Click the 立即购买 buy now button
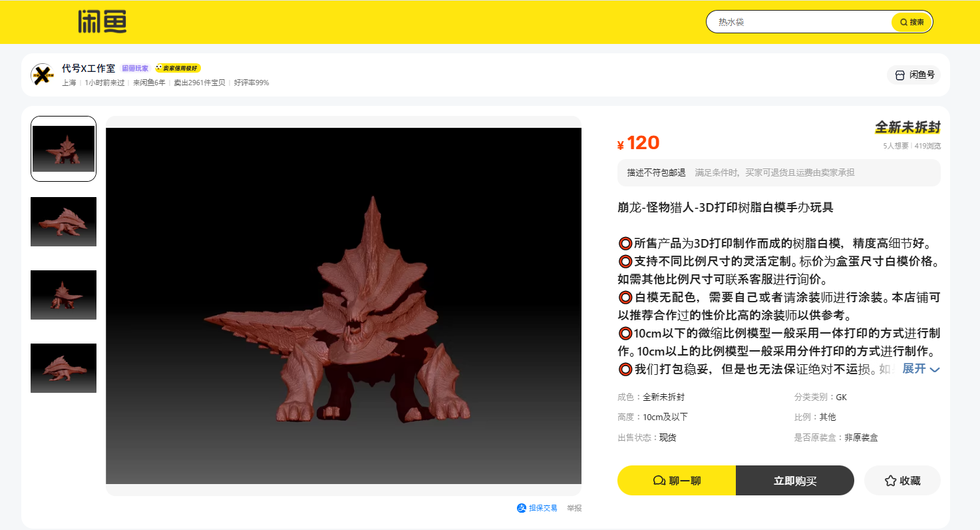The width and height of the screenshot is (980, 530). point(794,481)
